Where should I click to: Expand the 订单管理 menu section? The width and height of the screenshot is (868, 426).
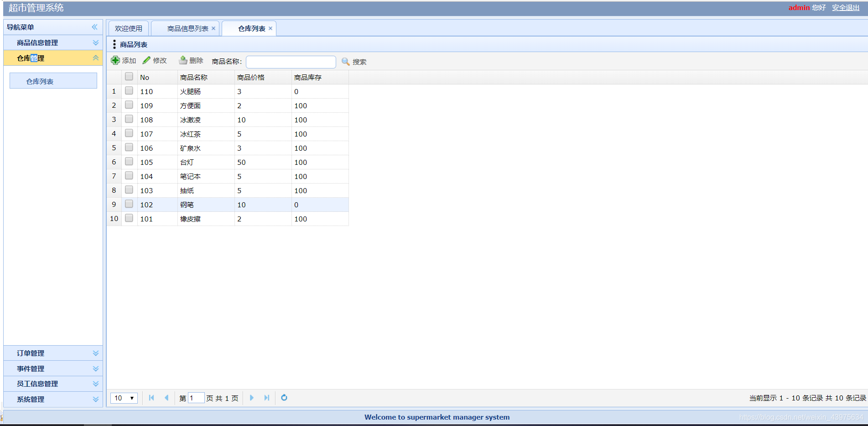pyautogui.click(x=96, y=353)
